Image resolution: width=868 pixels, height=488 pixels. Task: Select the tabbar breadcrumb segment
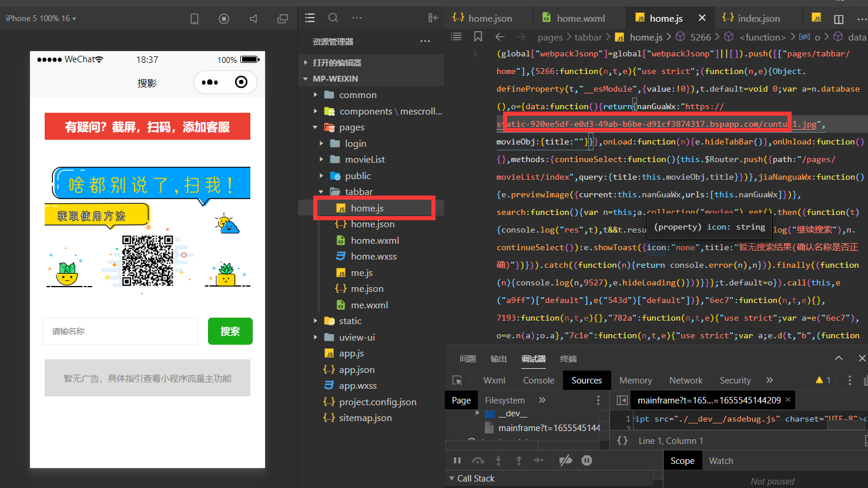point(588,37)
